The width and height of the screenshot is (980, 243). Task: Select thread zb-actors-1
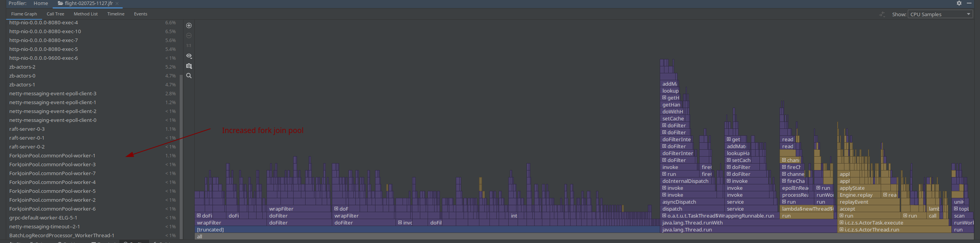click(93, 84)
